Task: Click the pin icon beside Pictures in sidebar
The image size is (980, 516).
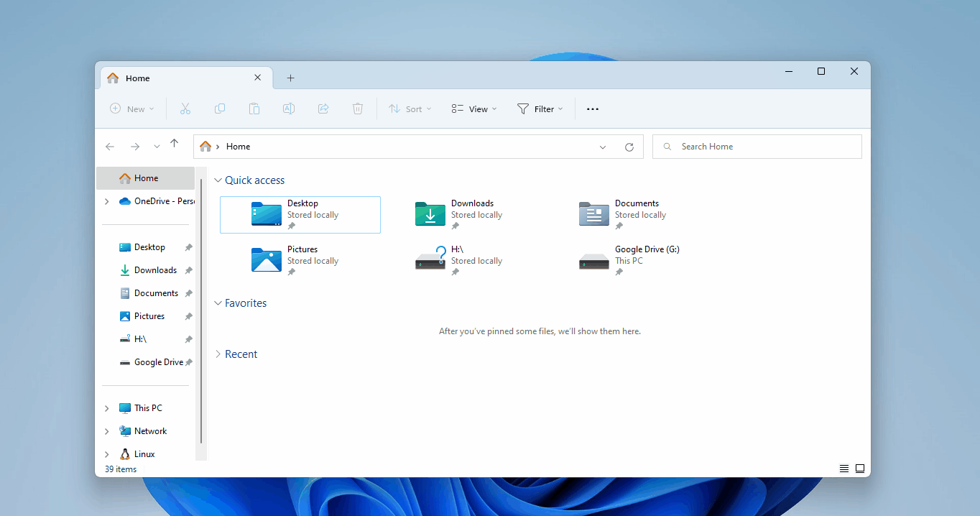Action: tap(188, 316)
